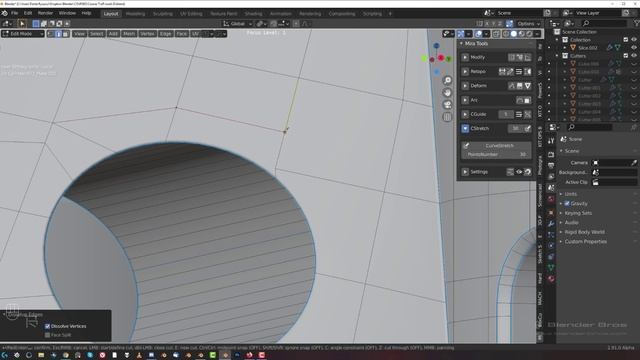Image resolution: width=640 pixels, height=360 pixels.
Task: Open the Select menu button
Action: point(97,34)
